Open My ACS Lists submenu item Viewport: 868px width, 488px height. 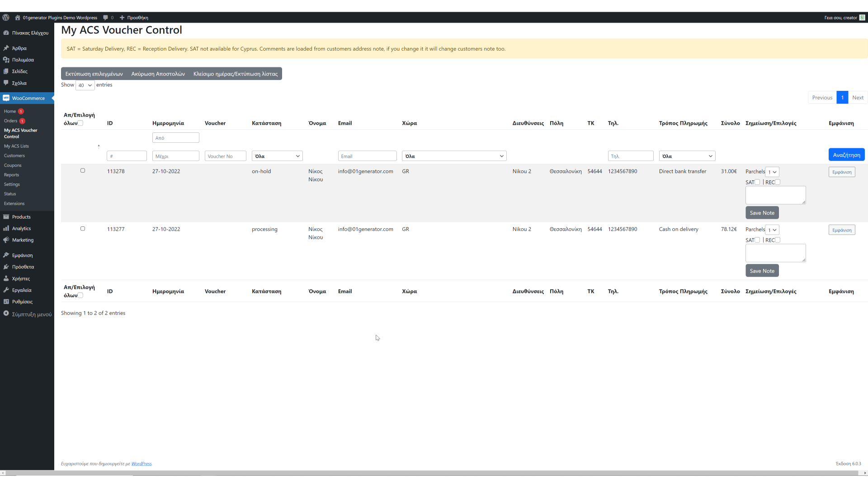point(16,146)
